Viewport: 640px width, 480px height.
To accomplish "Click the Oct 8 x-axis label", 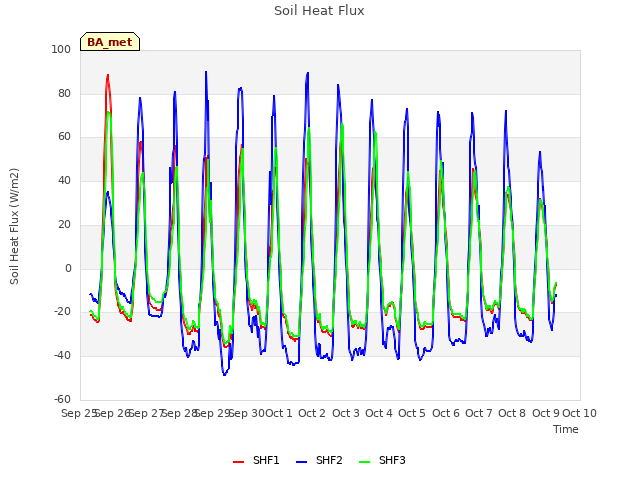I will [512, 413].
